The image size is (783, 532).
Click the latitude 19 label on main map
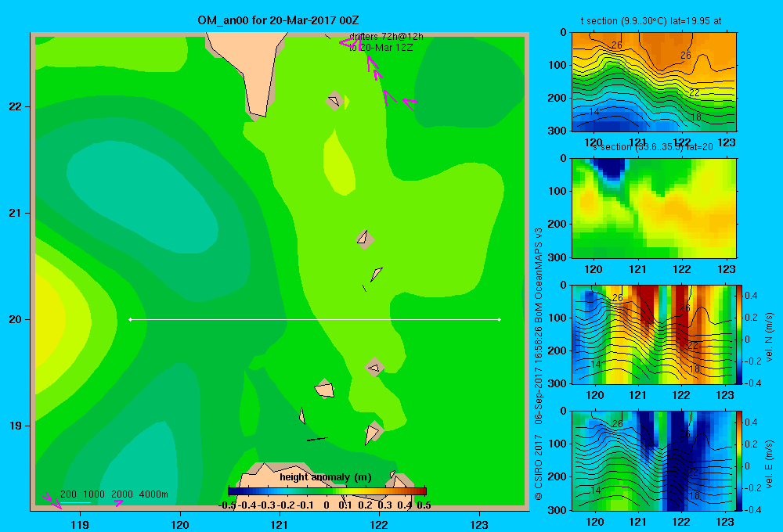click(16, 426)
